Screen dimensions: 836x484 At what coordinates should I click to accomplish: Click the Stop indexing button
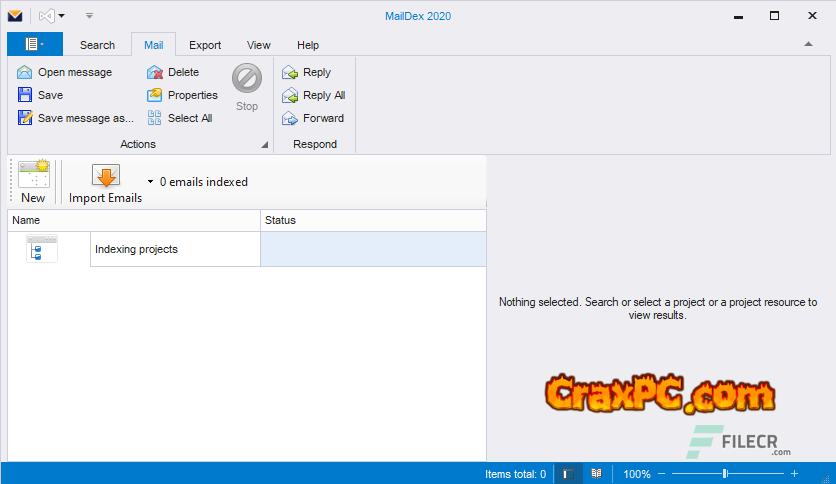click(x=247, y=87)
